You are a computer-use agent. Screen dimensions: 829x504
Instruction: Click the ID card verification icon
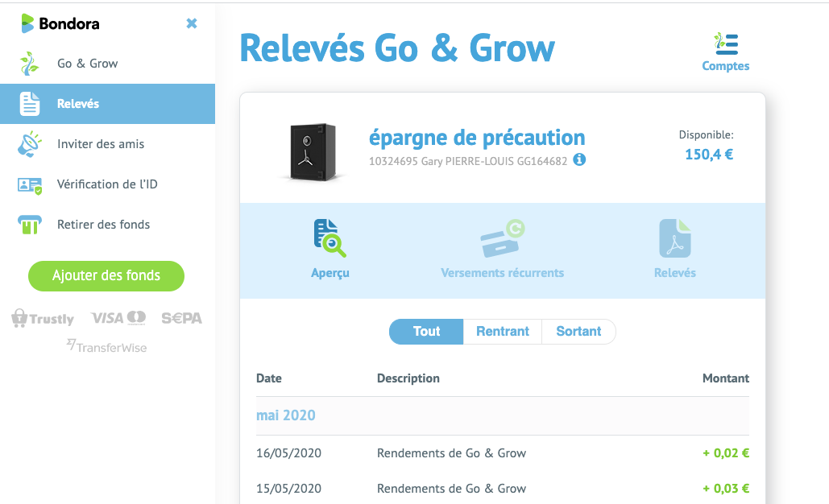click(x=30, y=185)
